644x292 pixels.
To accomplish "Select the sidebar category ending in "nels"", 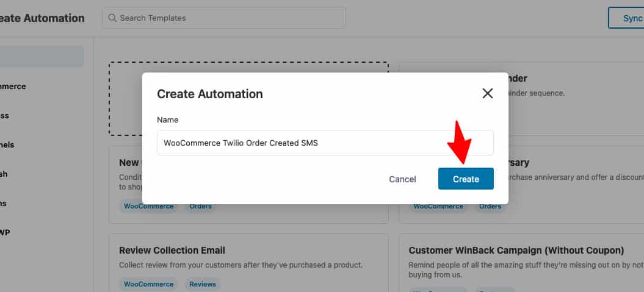I will coord(7,144).
